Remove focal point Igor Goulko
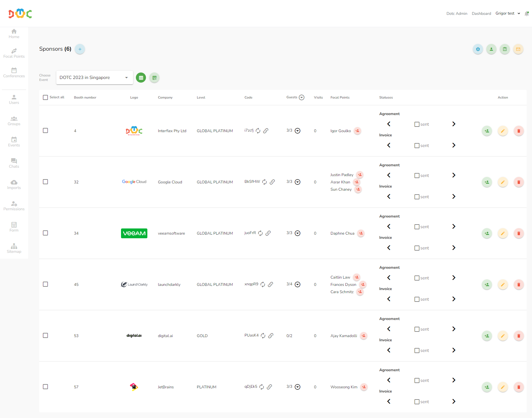This screenshot has height=418, width=532. tap(357, 131)
